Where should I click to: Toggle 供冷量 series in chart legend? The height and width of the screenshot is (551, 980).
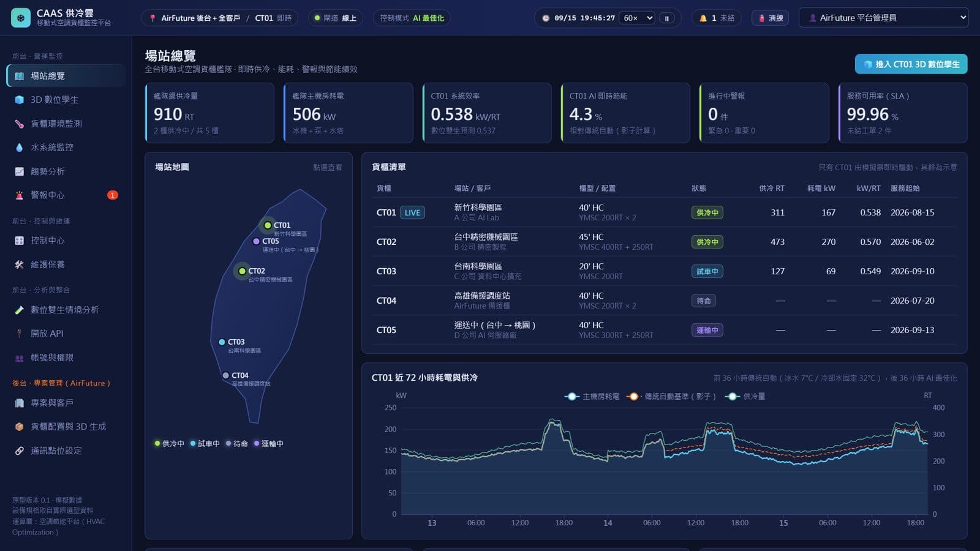tap(745, 397)
